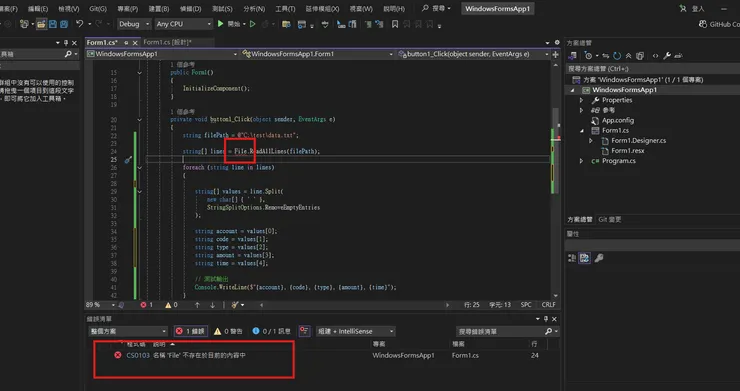Screen dimensions: 740x391
Task: Toggle the 1 錯誤 errors filter button
Action: (191, 331)
